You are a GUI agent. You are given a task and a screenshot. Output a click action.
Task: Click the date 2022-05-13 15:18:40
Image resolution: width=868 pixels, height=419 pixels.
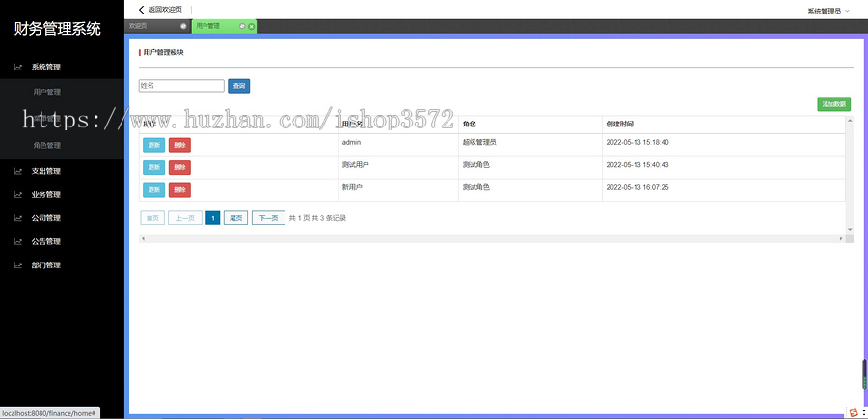pos(637,143)
